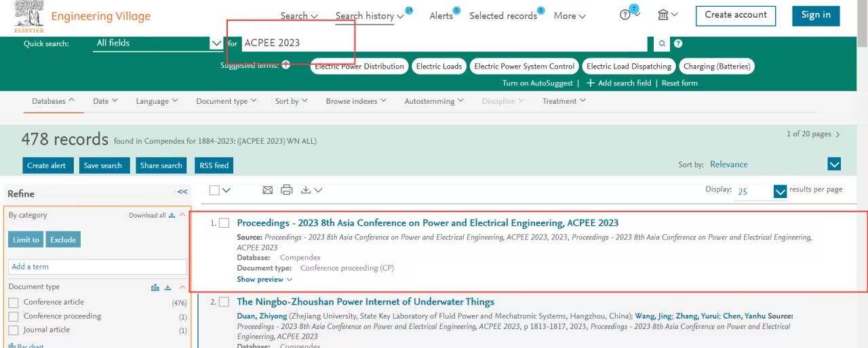
Task: Click the Create alert button
Action: [x=47, y=165]
